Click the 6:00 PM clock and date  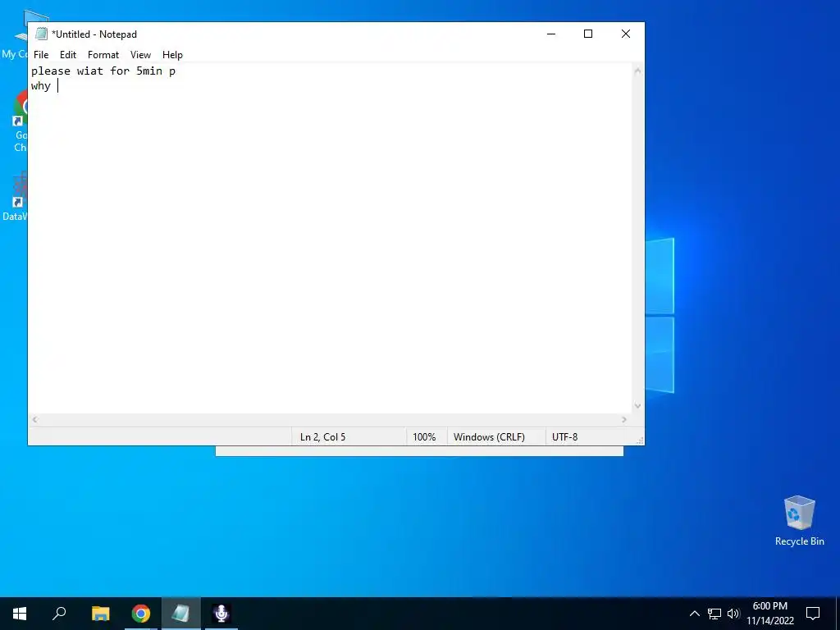(770, 614)
